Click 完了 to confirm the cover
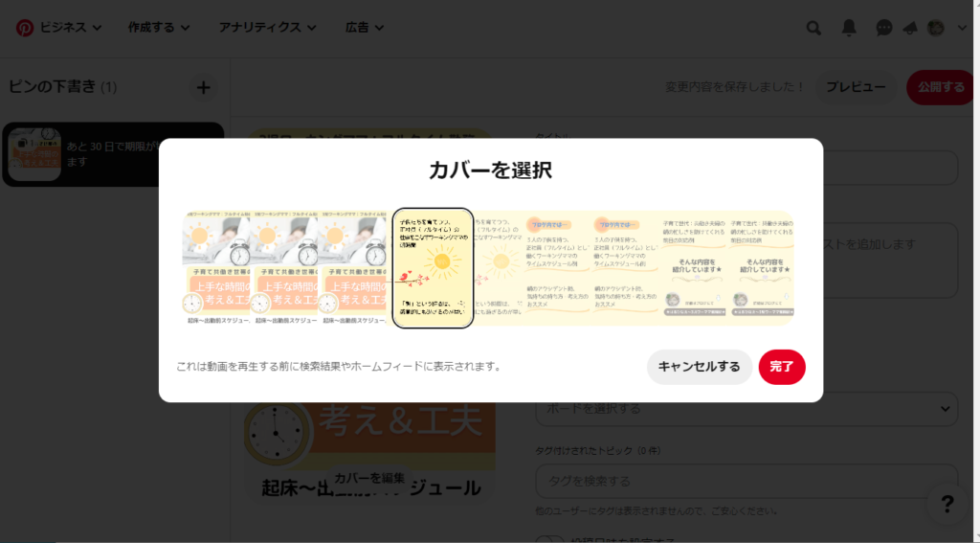Image resolution: width=980 pixels, height=543 pixels. point(782,367)
